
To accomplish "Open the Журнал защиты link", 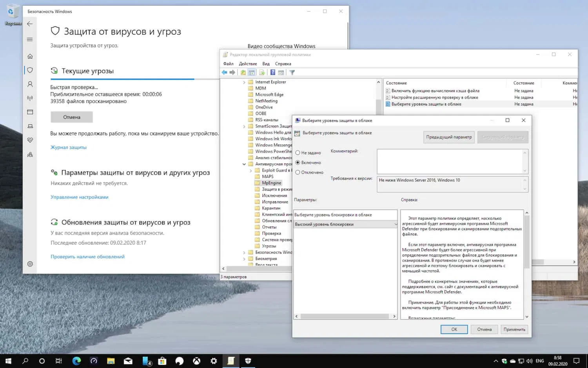I will tap(69, 147).
